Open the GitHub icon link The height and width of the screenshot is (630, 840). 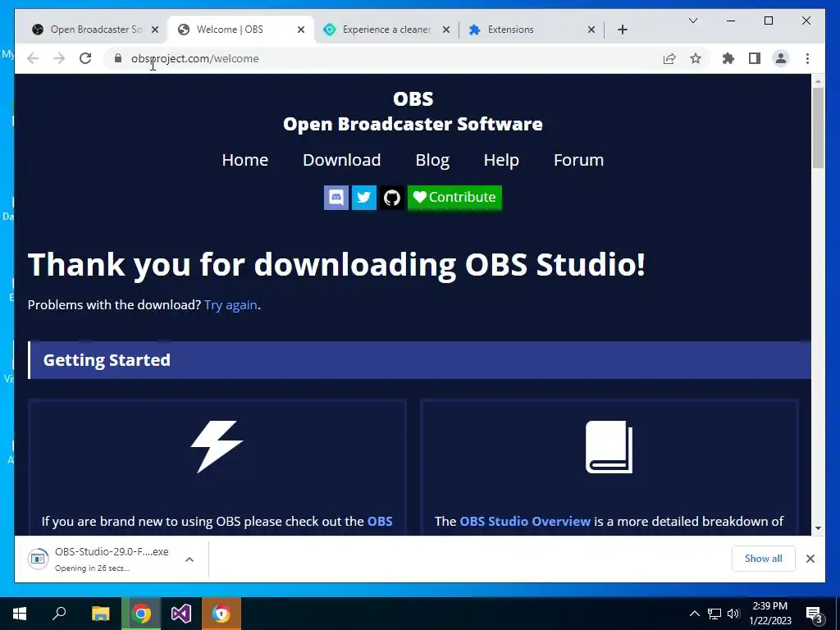pyautogui.click(x=392, y=198)
